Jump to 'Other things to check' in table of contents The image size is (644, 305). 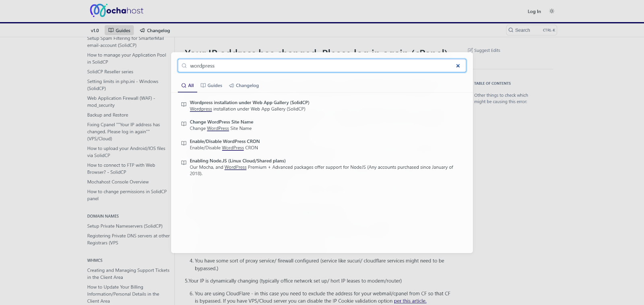coord(501,98)
